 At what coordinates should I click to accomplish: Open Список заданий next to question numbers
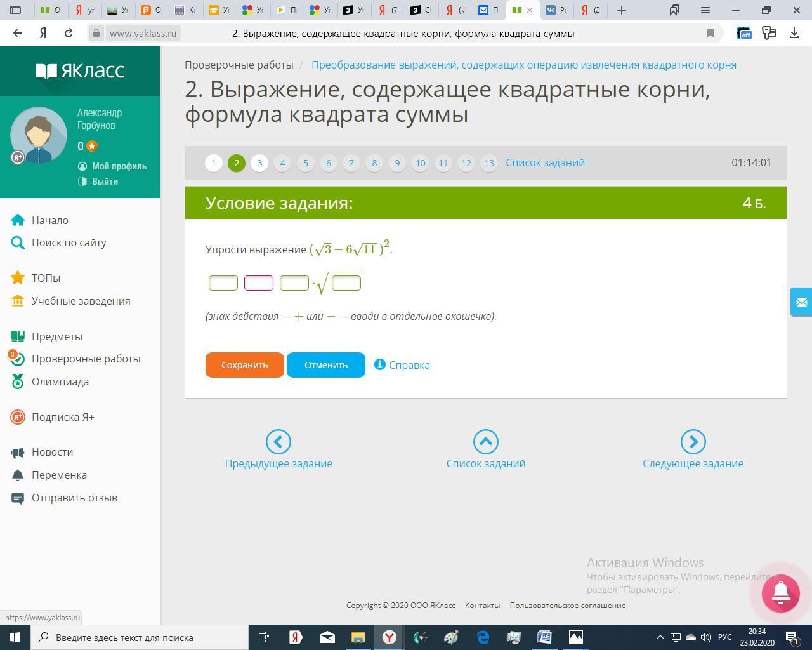pyautogui.click(x=545, y=162)
